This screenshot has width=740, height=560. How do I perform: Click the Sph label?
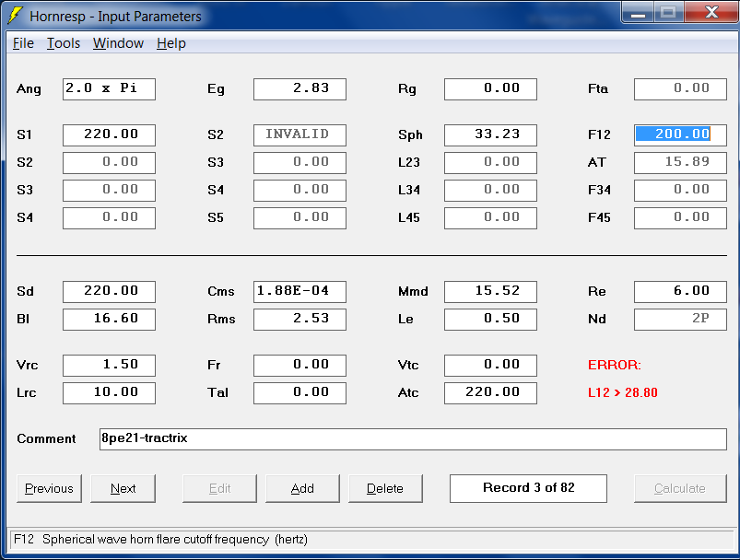(x=410, y=134)
